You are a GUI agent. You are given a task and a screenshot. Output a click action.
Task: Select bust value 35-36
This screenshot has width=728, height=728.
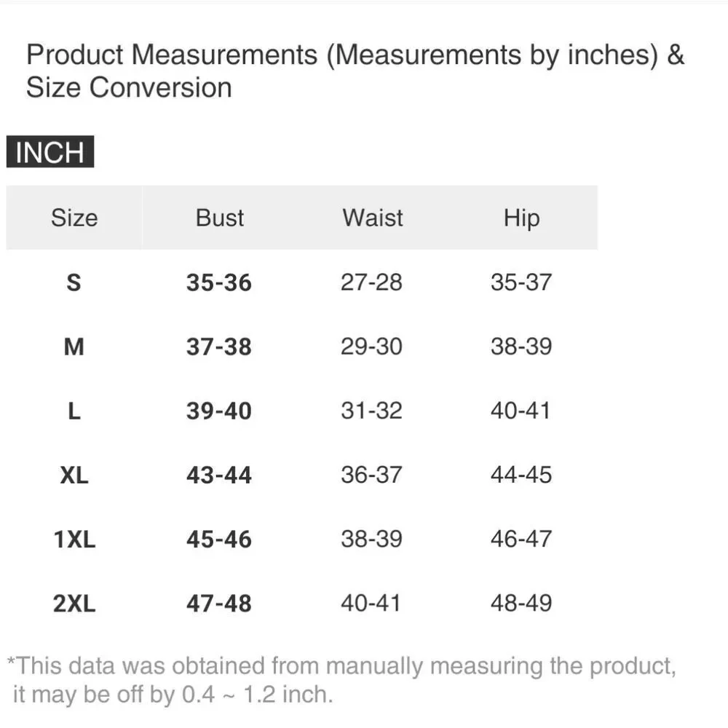click(x=218, y=282)
